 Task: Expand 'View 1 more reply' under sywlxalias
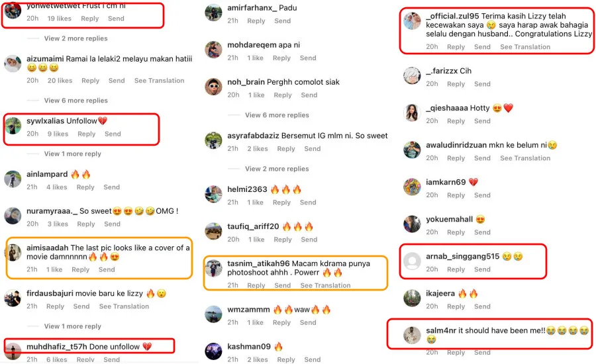[x=72, y=154]
